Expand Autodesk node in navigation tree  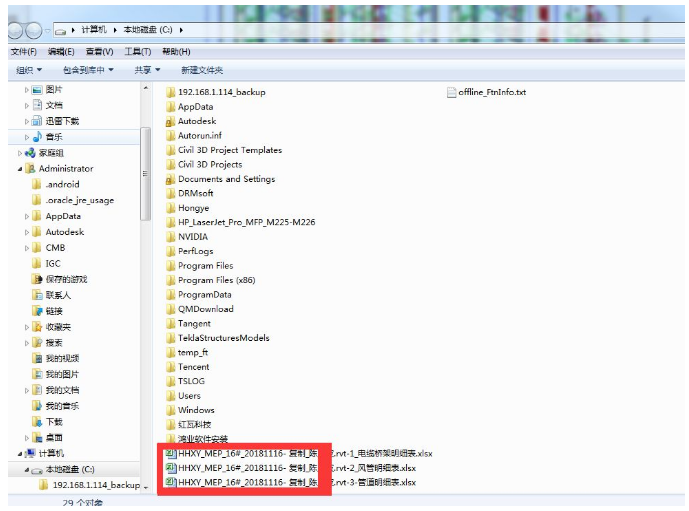(27, 232)
